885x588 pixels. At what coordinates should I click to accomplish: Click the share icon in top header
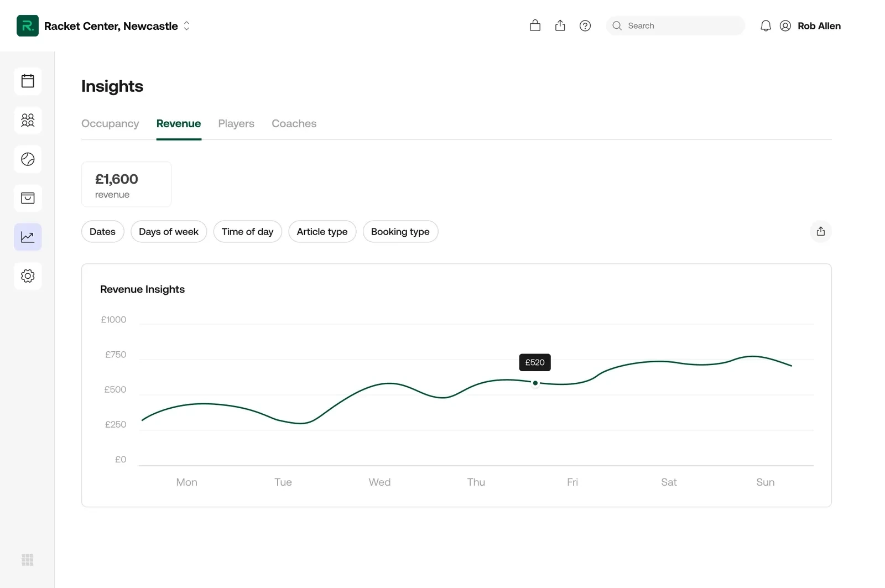pyautogui.click(x=560, y=25)
